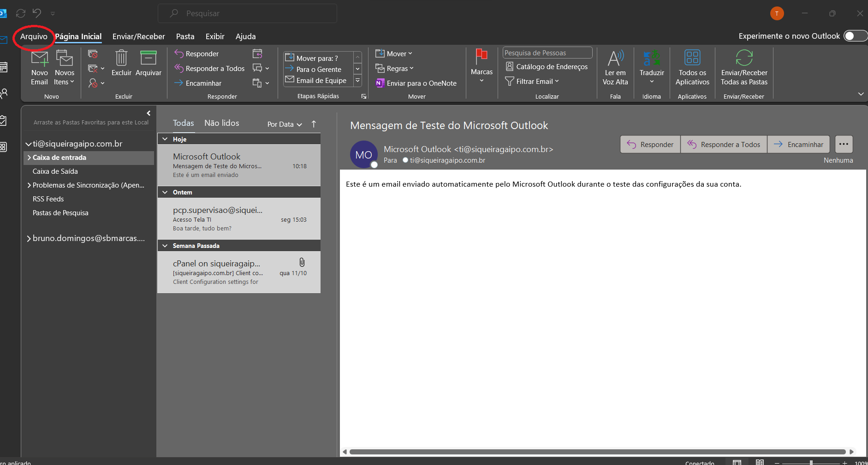Click Encaminhar in the reading pane

coord(799,144)
